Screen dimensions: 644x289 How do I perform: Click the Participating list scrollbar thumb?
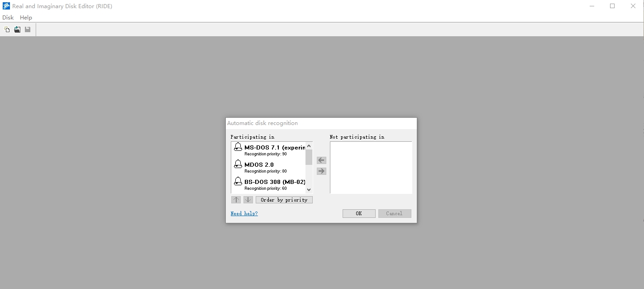(x=309, y=157)
